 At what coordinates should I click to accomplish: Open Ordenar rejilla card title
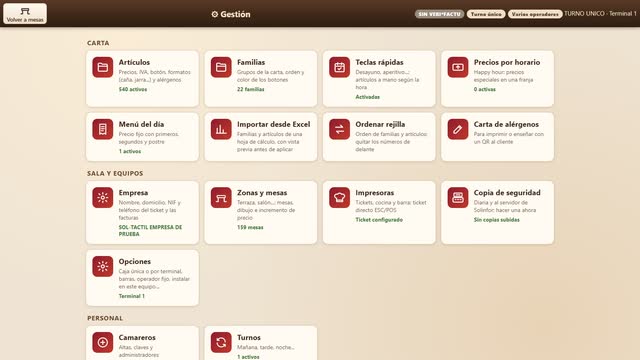380,124
